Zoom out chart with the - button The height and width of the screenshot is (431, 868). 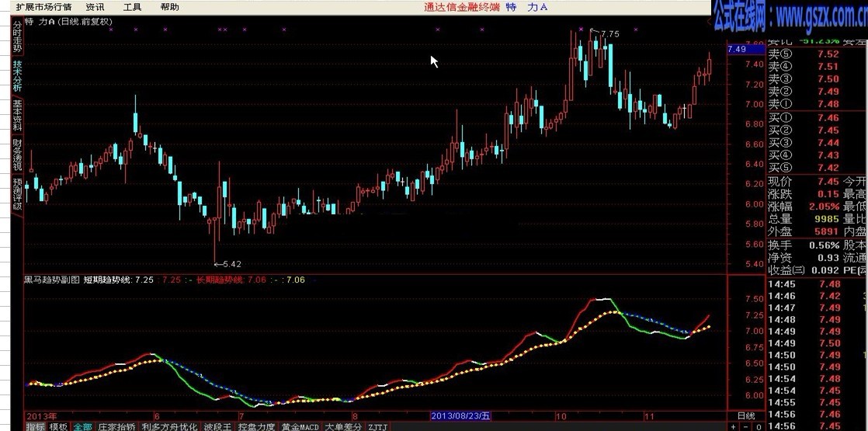746,426
